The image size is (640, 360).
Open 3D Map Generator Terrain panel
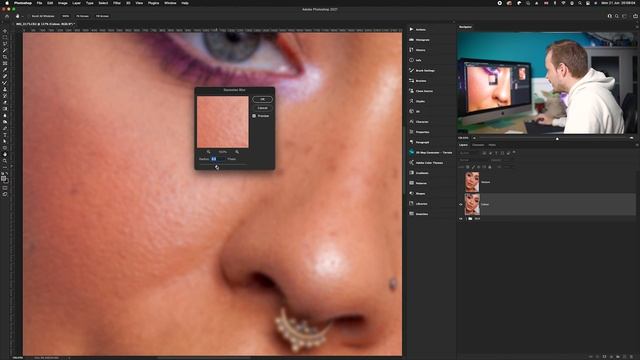coord(431,152)
